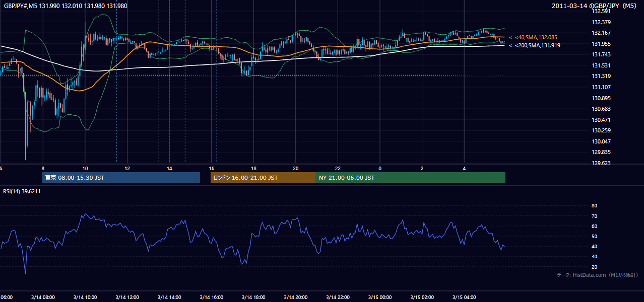Click RSI scale value 70
644x302 pixels.
click(x=594, y=216)
